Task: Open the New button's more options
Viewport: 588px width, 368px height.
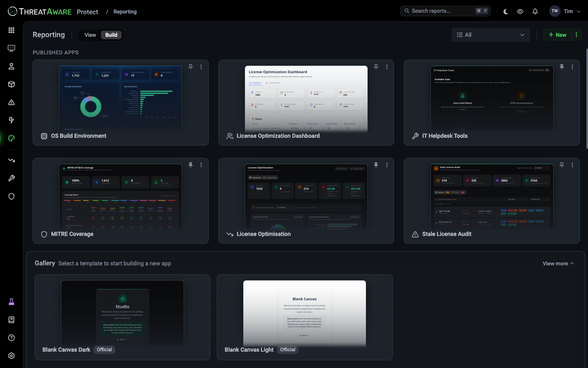Action: [x=577, y=35]
